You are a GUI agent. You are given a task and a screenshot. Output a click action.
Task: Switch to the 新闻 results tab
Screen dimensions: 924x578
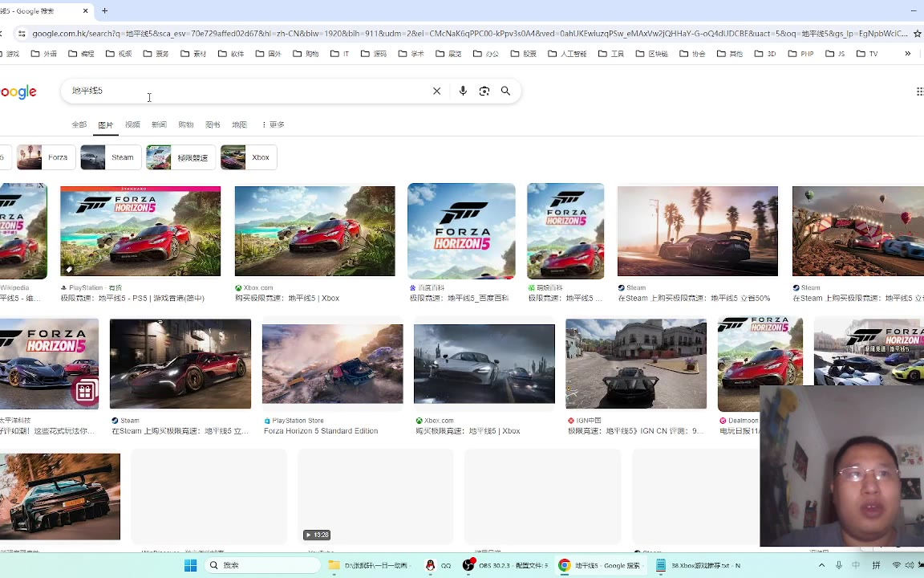[159, 124]
